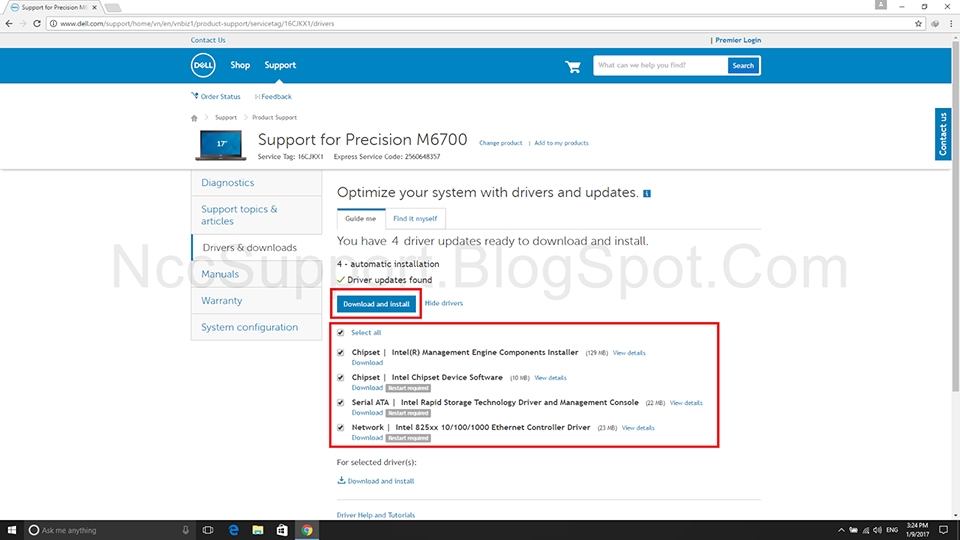Click the Premier Login link
The width and height of the screenshot is (960, 540).
[738, 40]
